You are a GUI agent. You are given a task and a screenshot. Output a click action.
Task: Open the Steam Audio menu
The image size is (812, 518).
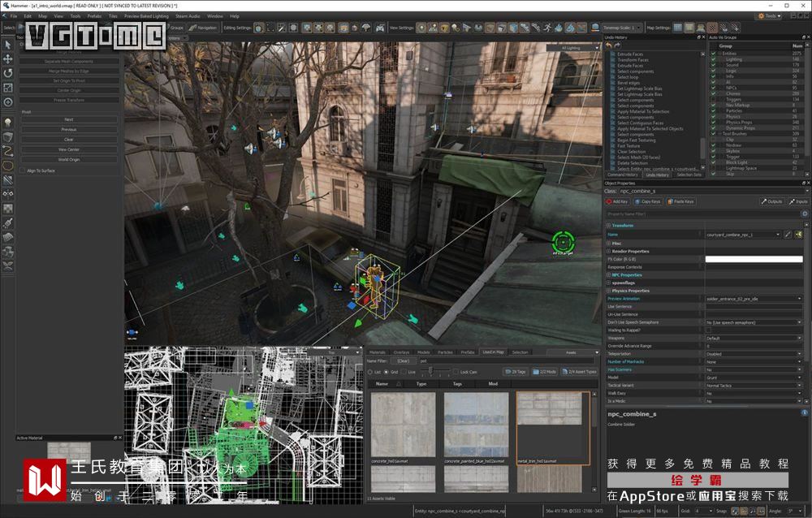188,16
